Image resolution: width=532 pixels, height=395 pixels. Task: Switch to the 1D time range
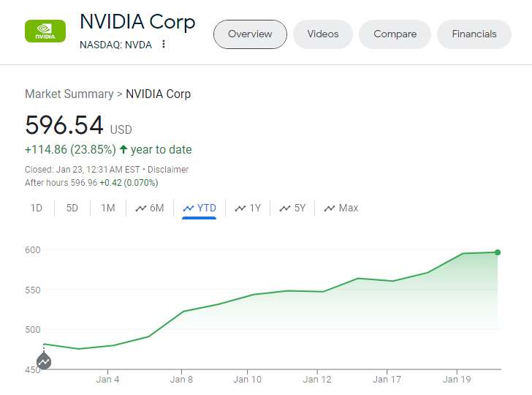pos(37,208)
